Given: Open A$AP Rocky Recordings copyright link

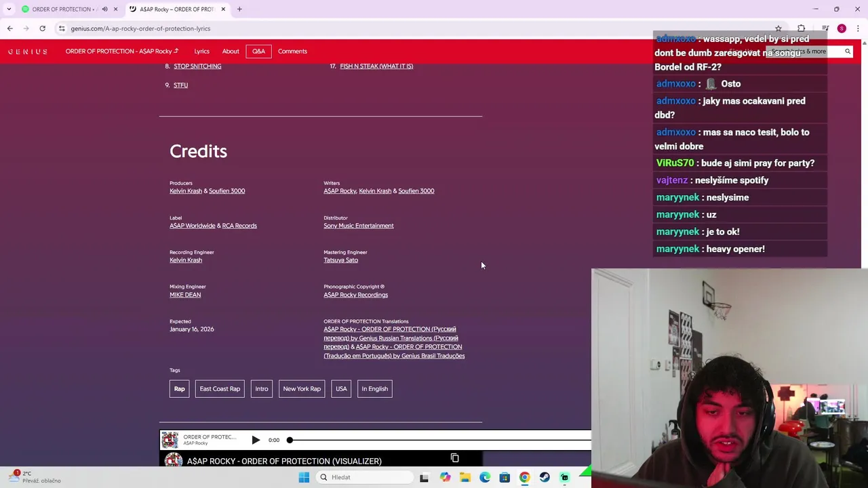Looking at the screenshot, I should pos(355,295).
